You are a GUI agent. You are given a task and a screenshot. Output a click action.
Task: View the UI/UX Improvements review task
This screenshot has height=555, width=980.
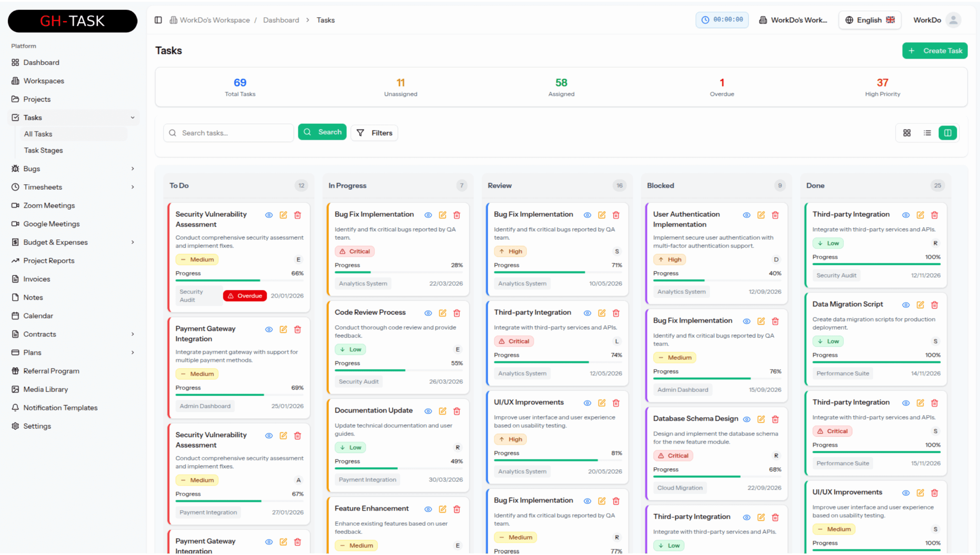click(x=587, y=403)
